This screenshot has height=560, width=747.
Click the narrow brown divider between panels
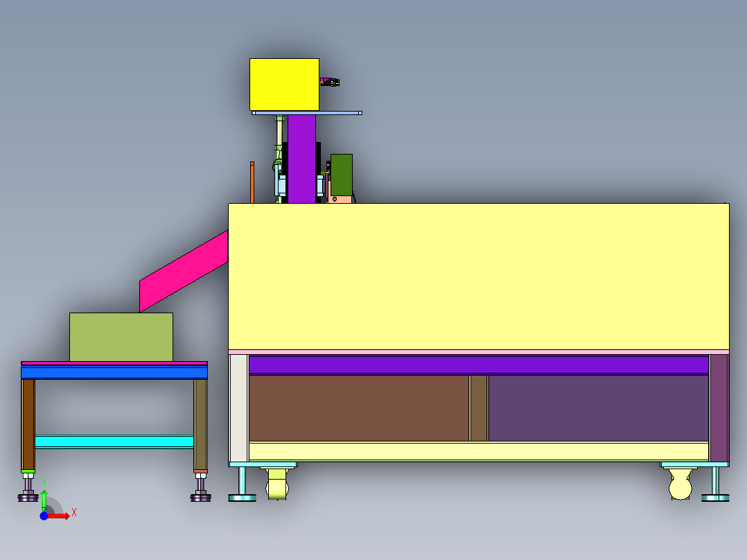(x=479, y=408)
